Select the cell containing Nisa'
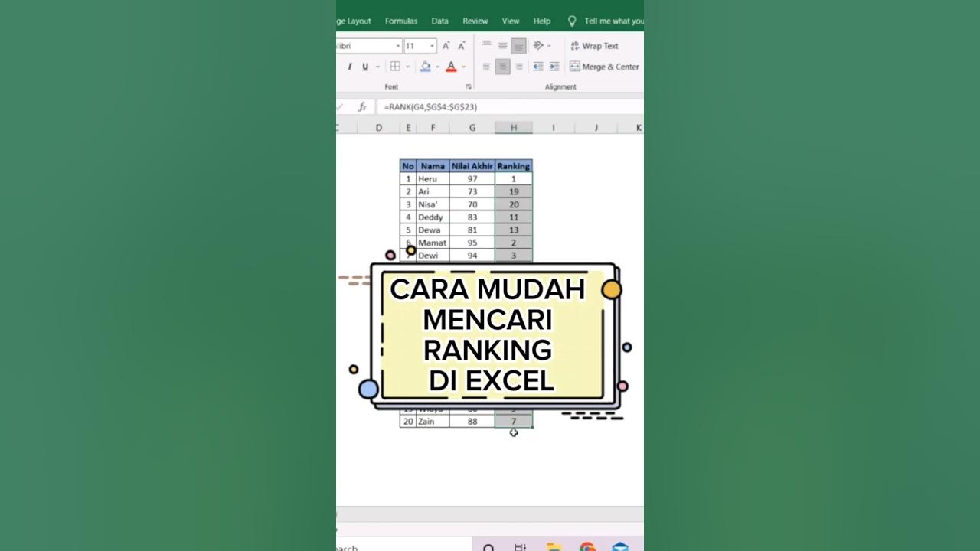Image resolution: width=980 pixels, height=551 pixels. tap(433, 204)
